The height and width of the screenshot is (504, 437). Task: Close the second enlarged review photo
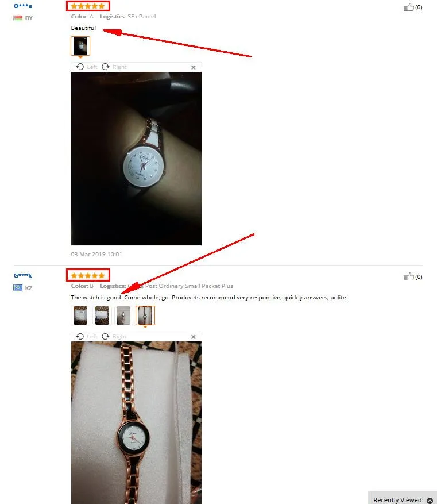tap(194, 337)
